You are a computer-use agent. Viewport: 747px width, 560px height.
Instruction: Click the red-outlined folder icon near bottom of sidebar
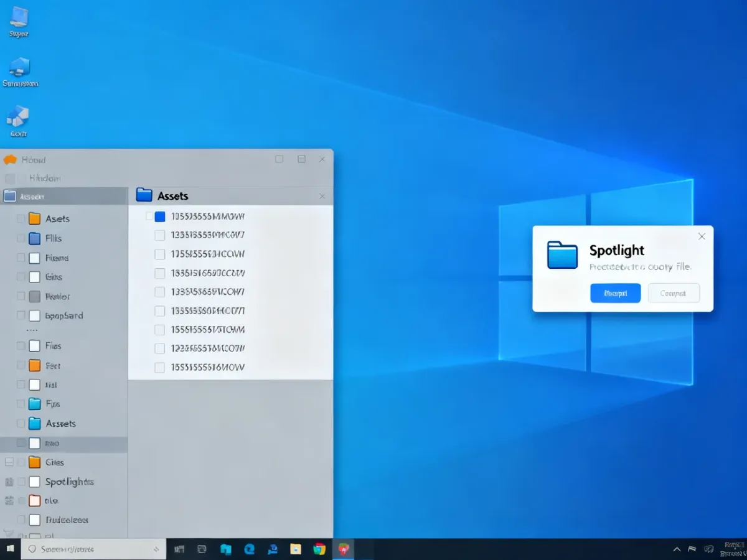click(x=34, y=500)
